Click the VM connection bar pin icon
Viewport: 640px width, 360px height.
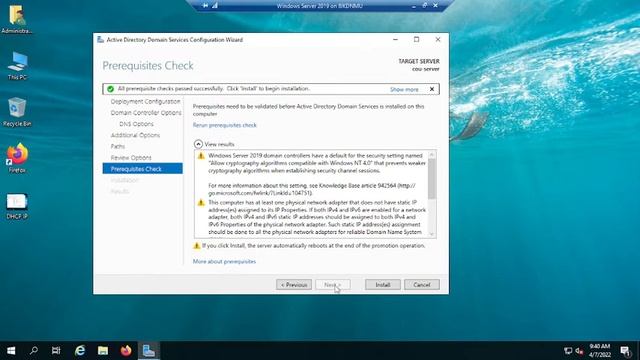tap(205, 6)
